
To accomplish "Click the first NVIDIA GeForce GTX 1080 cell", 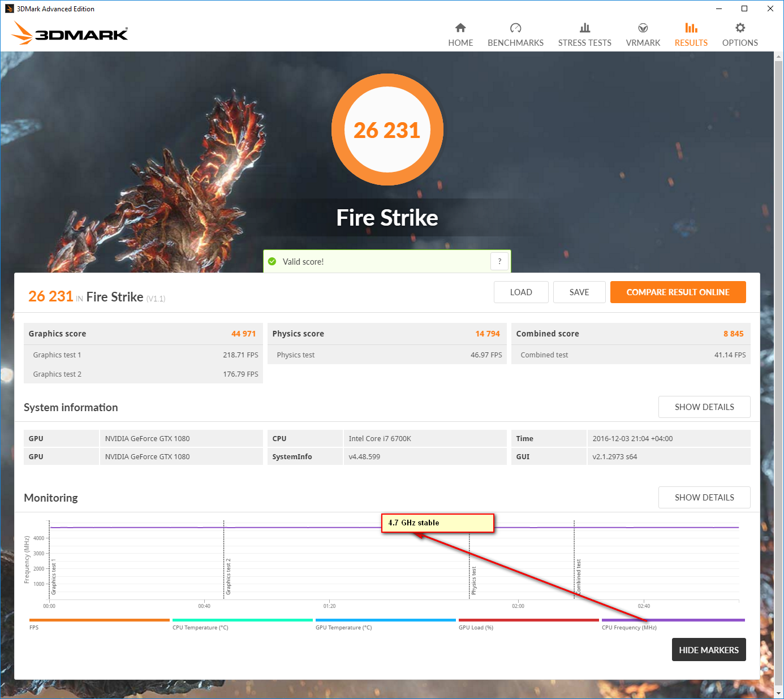I will coord(182,438).
